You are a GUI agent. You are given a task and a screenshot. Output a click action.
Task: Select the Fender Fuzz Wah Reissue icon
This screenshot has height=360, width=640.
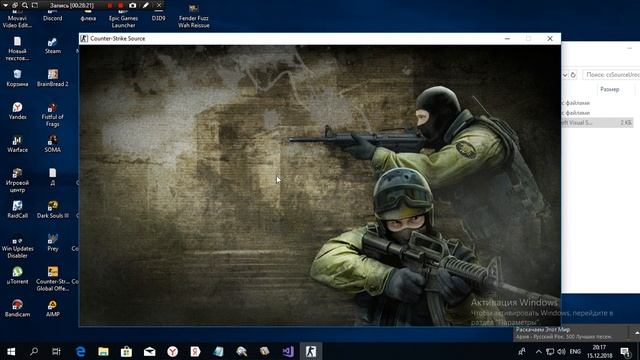[x=194, y=16]
